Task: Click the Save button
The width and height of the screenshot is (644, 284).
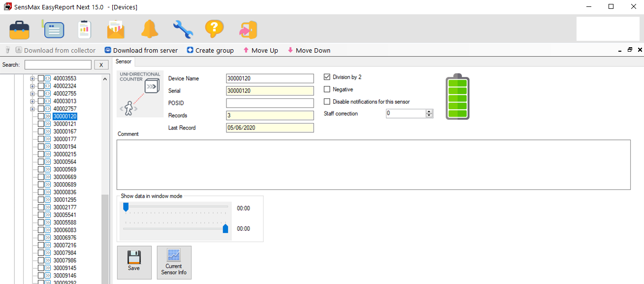Action: [134, 262]
